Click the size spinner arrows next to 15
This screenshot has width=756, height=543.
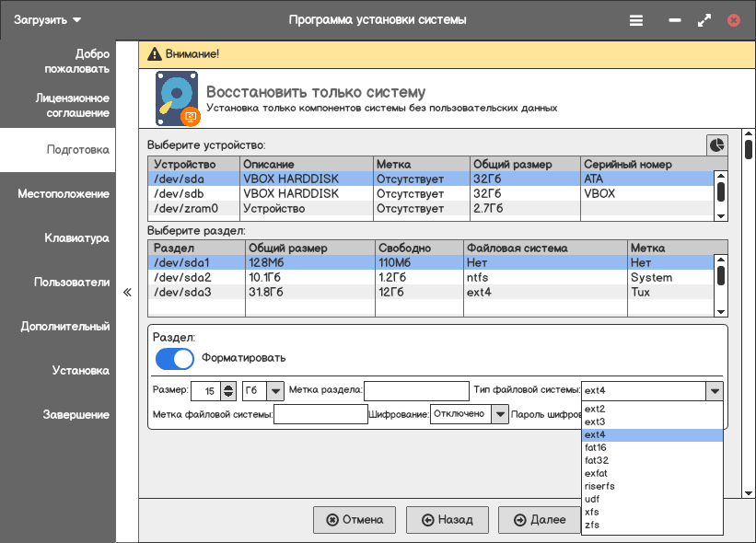[228, 391]
